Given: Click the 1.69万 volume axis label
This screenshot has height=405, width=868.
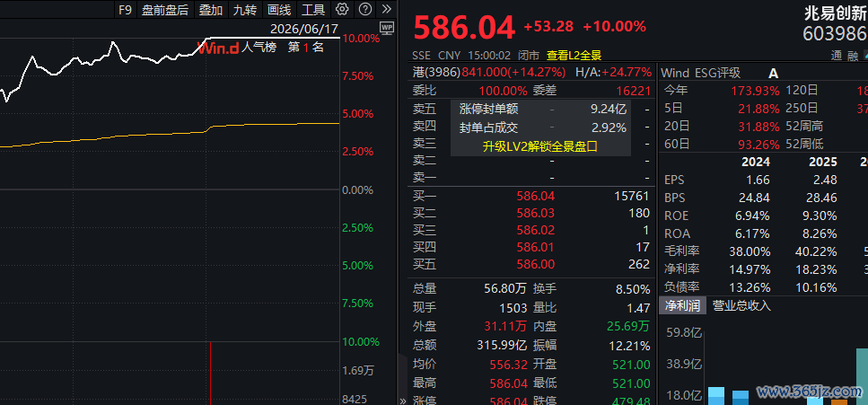Looking at the screenshot, I should pos(358,371).
